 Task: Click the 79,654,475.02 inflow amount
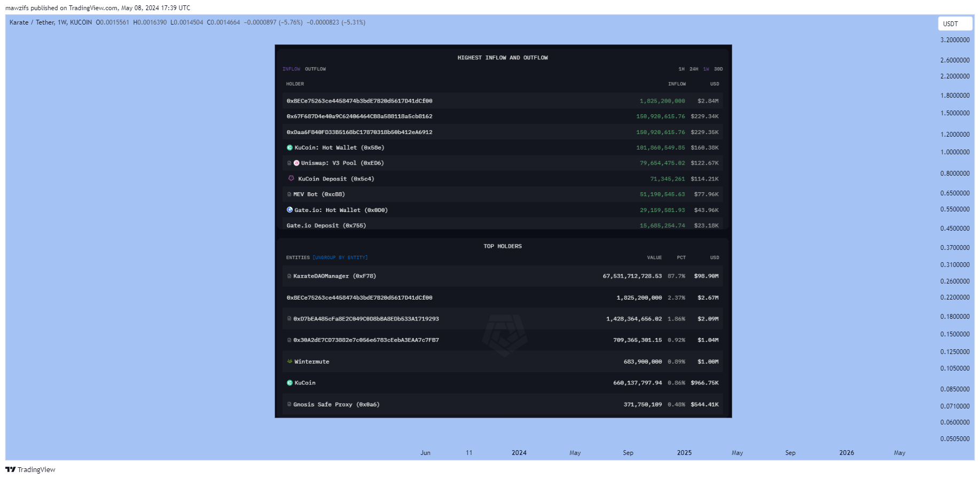click(x=662, y=163)
